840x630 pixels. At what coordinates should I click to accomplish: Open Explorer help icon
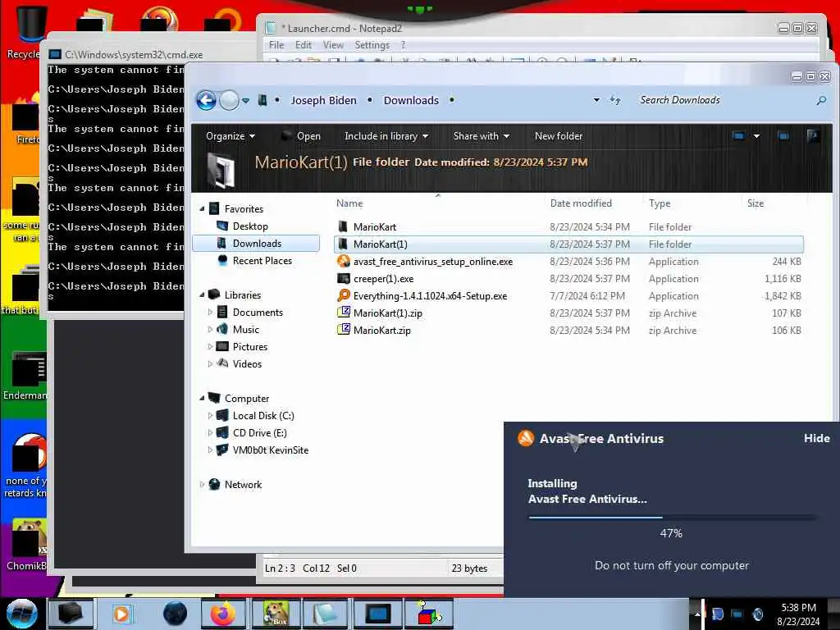click(x=813, y=136)
